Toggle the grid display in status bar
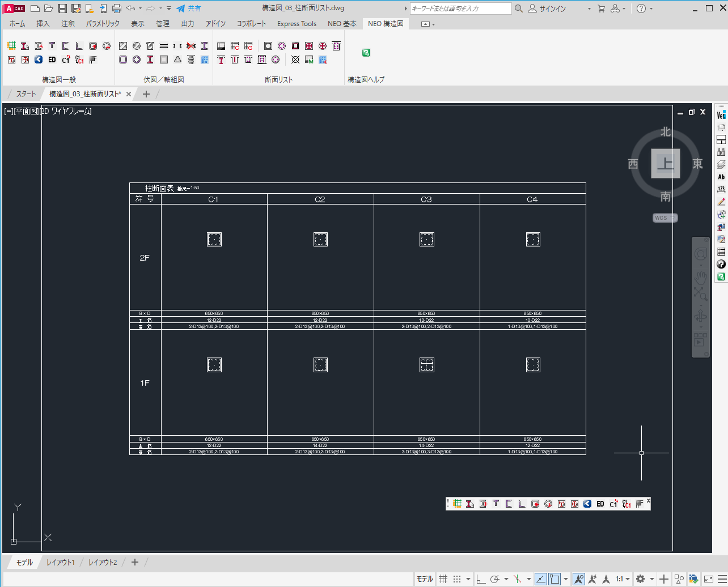Screen dimensions: 728x587 click(x=443, y=579)
